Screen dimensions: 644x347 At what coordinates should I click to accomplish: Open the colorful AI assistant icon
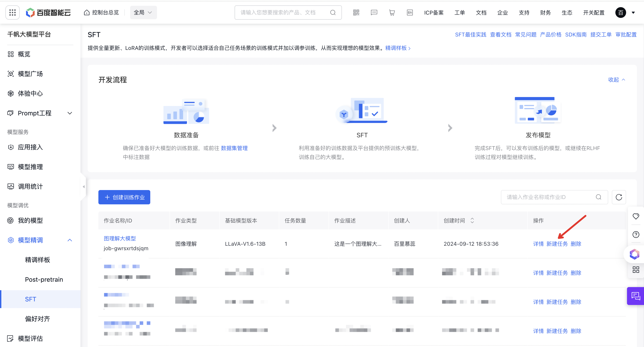635,254
